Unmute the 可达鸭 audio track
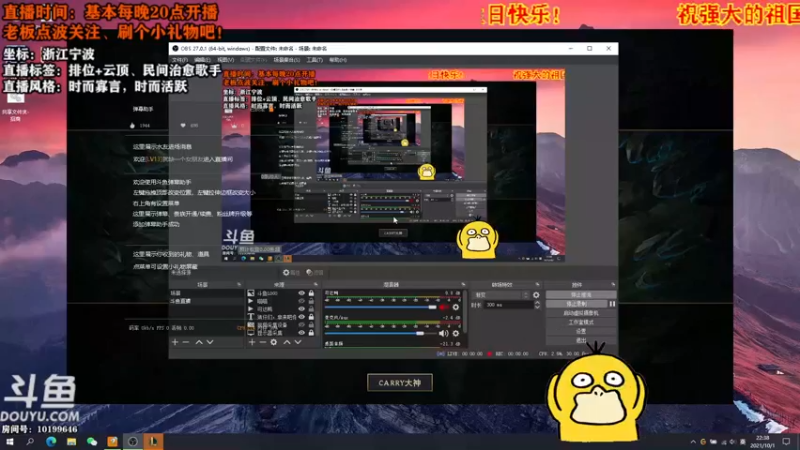The height and width of the screenshot is (450, 800). [x=443, y=307]
